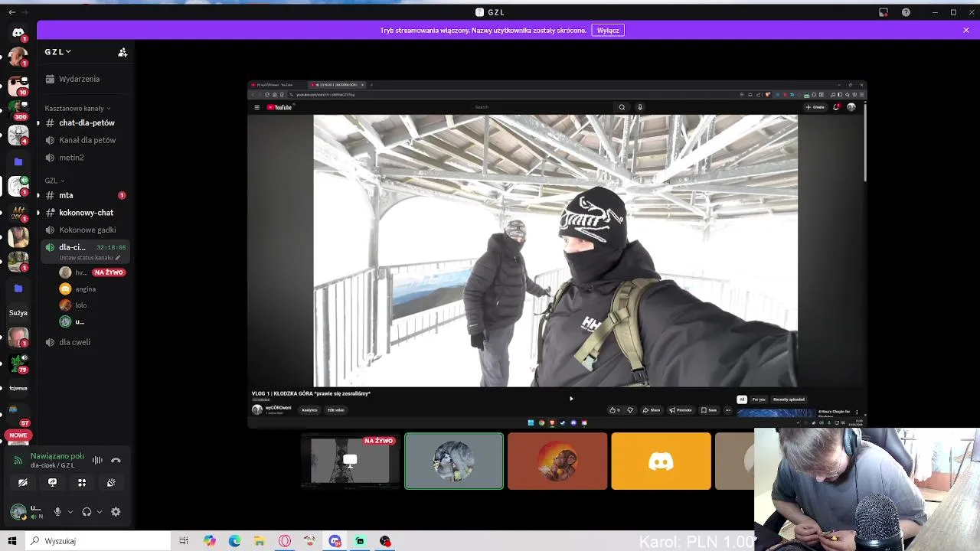Switch to Discord taskbar icon
Screen dimensions: 980x551
pyautogui.click(x=335, y=541)
